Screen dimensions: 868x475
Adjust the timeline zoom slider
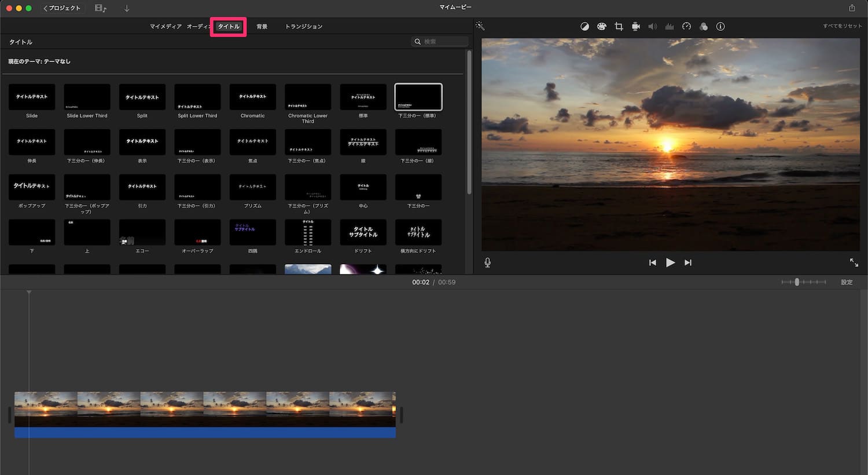pyautogui.click(x=797, y=282)
